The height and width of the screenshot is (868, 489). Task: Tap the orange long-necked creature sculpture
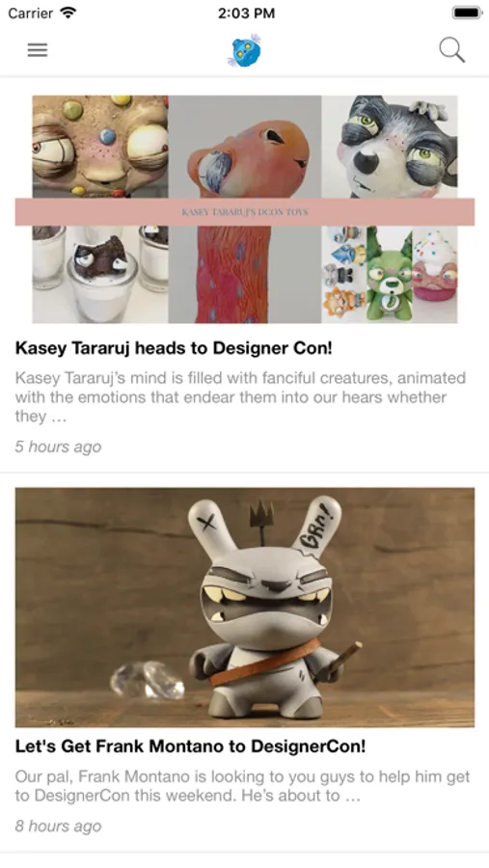tap(245, 209)
